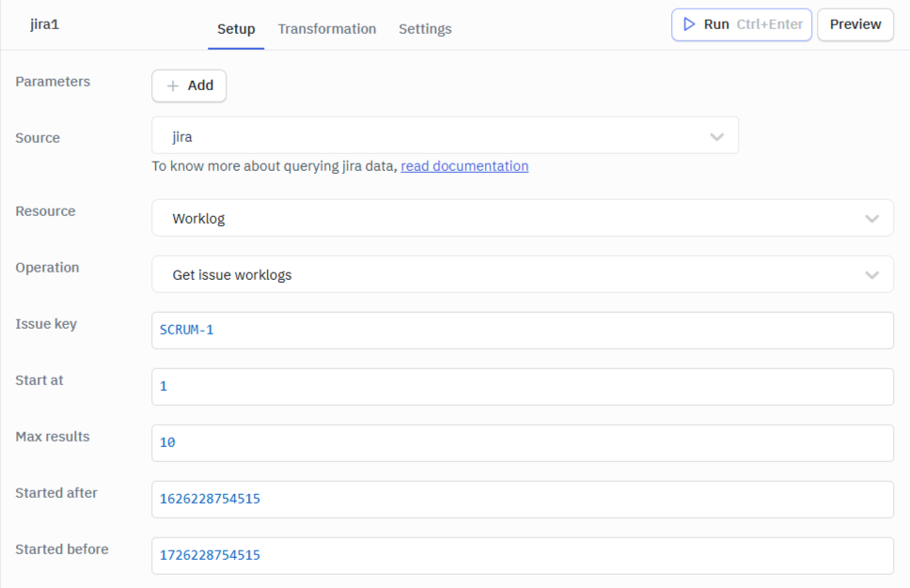Image resolution: width=910 pixels, height=588 pixels.
Task: Click the Issue key label
Action: 46,324
